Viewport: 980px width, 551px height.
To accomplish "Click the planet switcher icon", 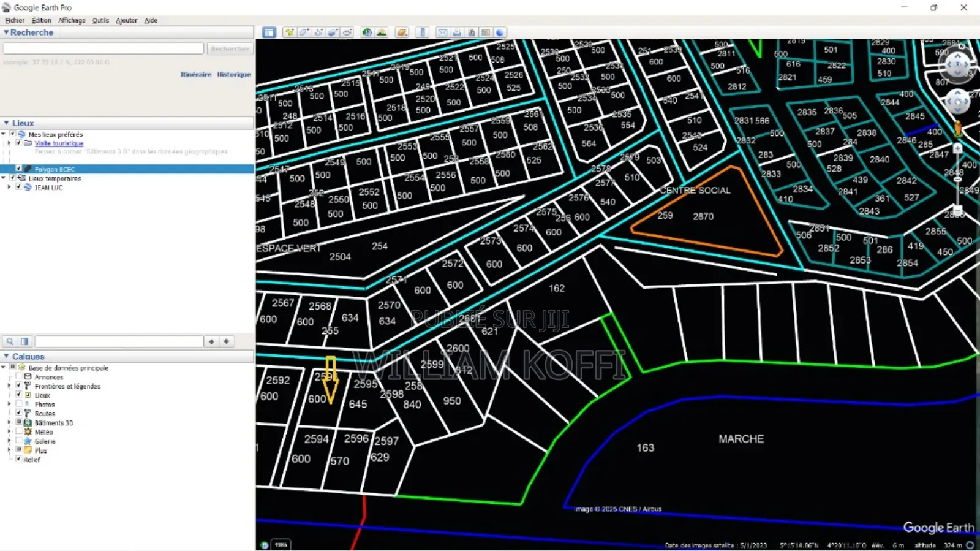I will (402, 32).
